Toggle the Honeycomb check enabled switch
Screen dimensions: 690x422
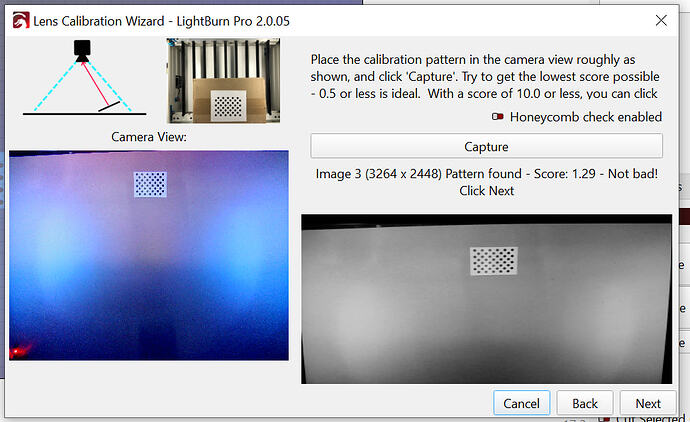497,117
